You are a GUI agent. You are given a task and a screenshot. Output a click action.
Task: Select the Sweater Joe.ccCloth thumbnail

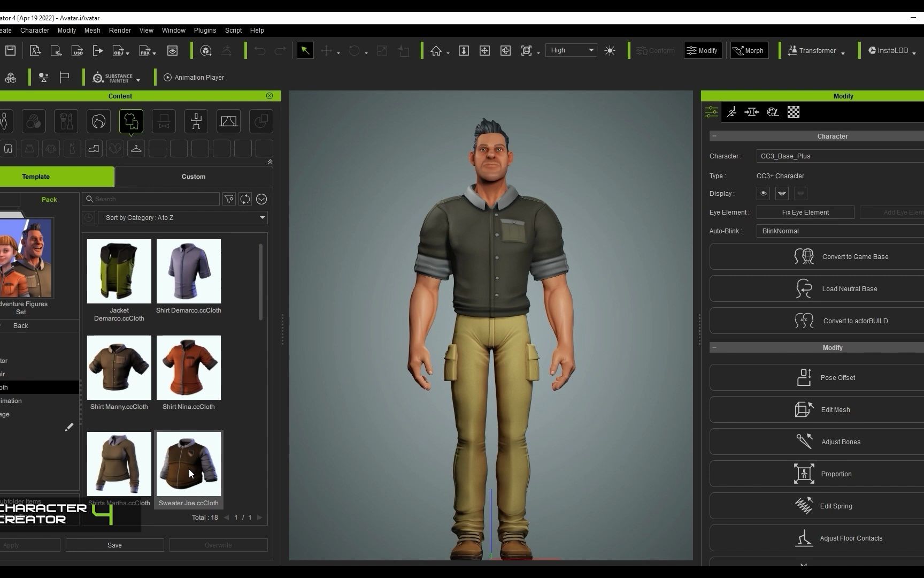pyautogui.click(x=188, y=464)
